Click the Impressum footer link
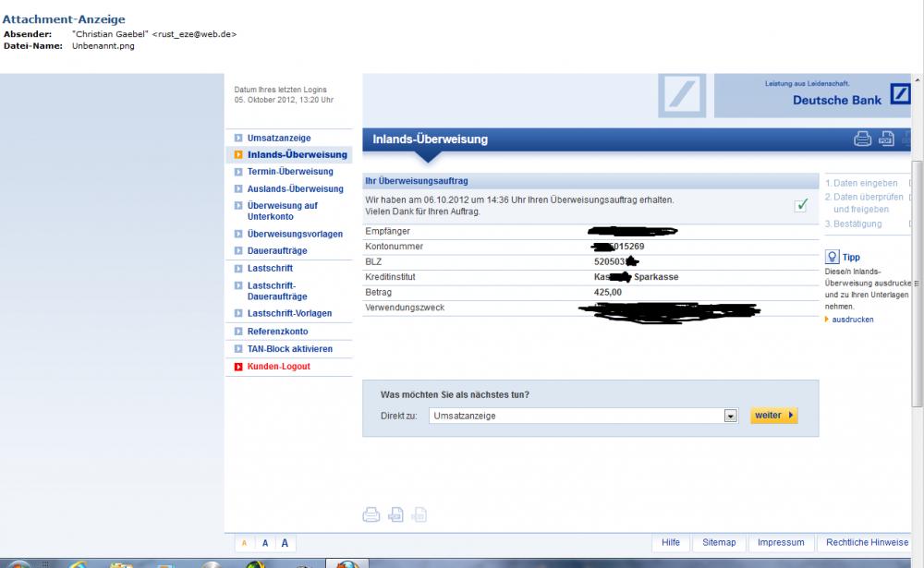Screen dimensions: 924x568 pyautogui.click(x=781, y=542)
